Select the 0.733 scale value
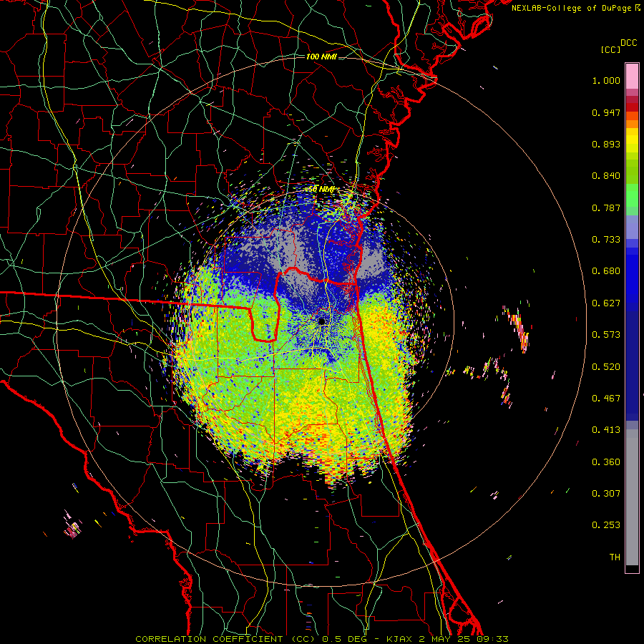The width and height of the screenshot is (644, 644). tap(606, 240)
